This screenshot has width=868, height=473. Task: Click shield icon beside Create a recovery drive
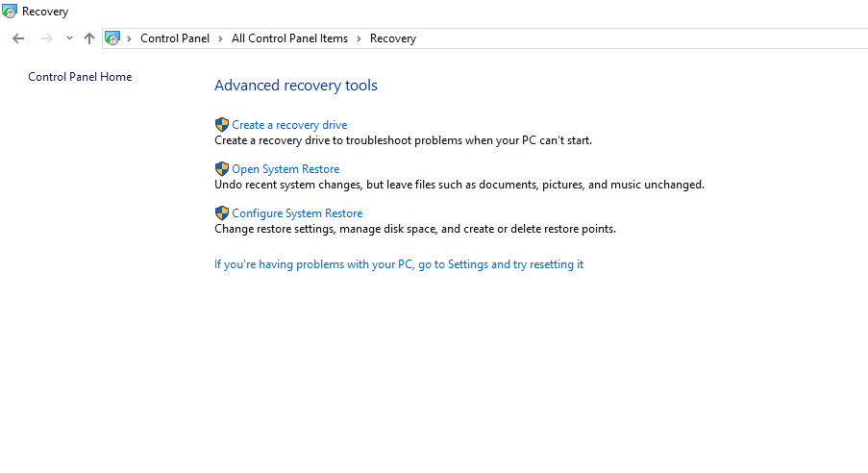tap(221, 125)
